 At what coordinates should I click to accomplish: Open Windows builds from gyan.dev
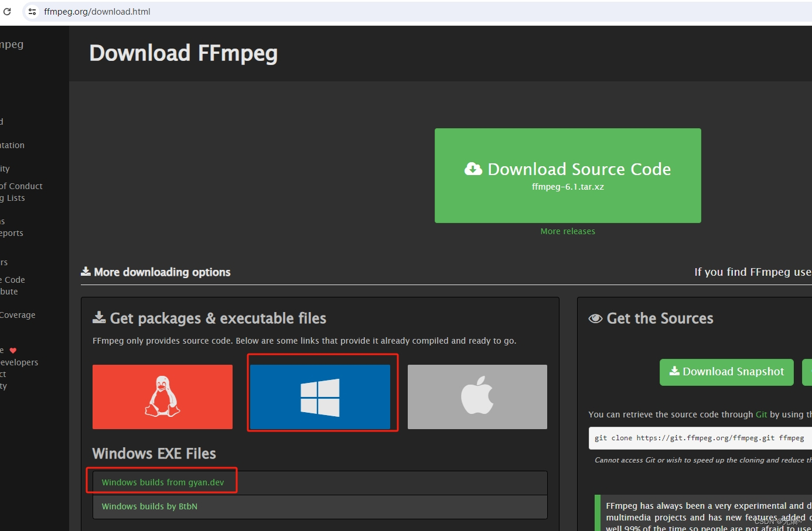pyautogui.click(x=163, y=482)
